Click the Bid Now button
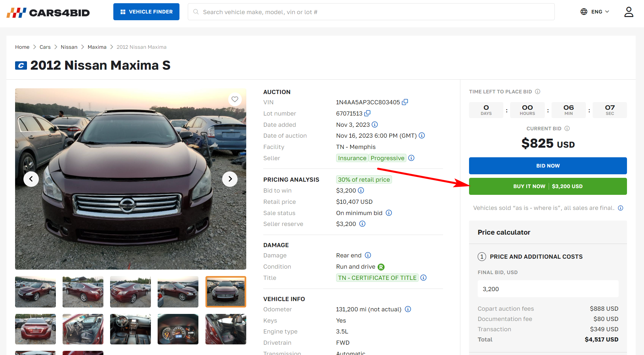This screenshot has height=355, width=644. pyautogui.click(x=548, y=166)
